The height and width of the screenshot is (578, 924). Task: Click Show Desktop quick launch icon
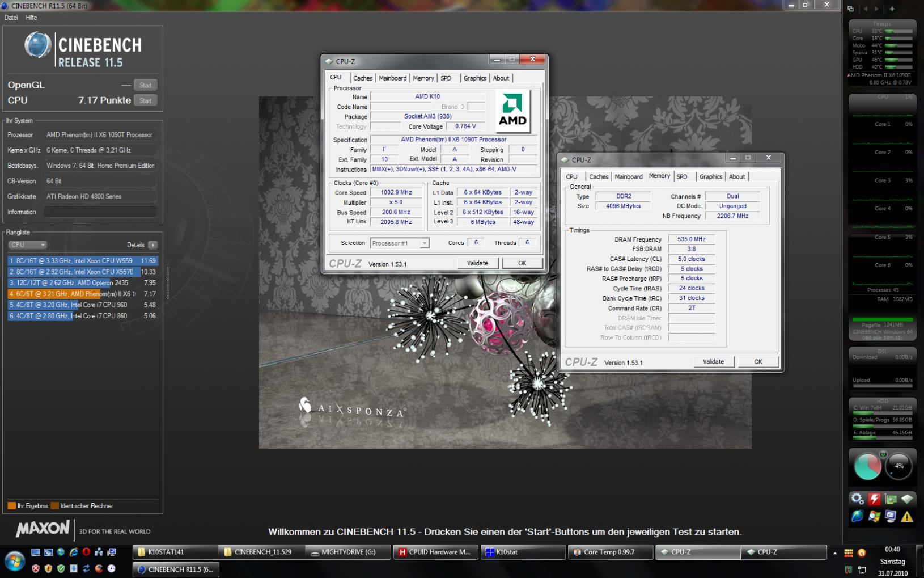click(x=36, y=552)
